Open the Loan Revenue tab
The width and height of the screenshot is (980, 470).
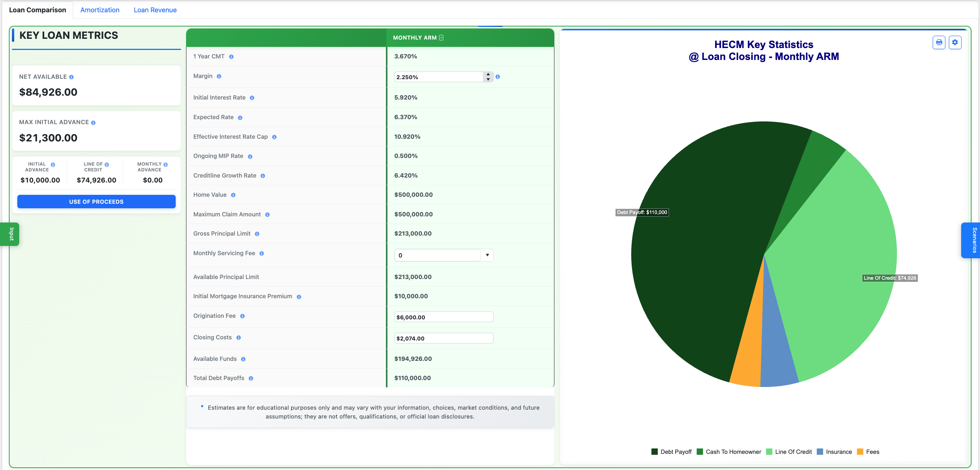155,10
